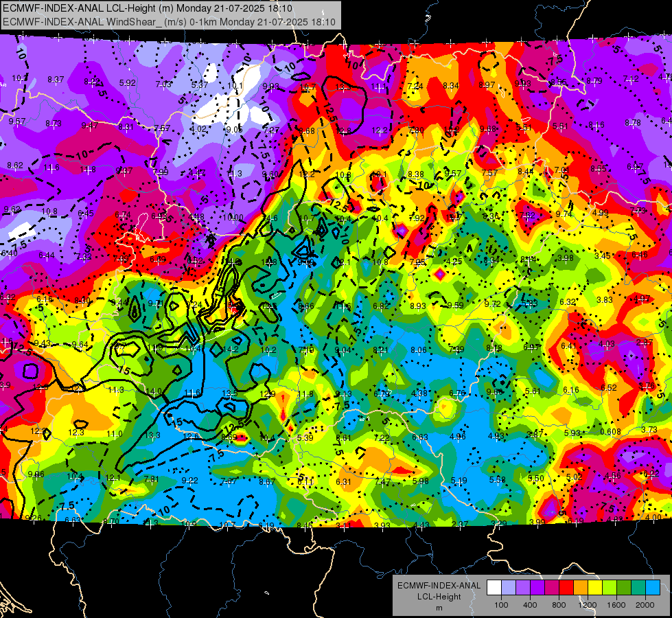This screenshot has width=672, height=618.
Task: Click the grid value '10.00'
Action: tap(233, 218)
